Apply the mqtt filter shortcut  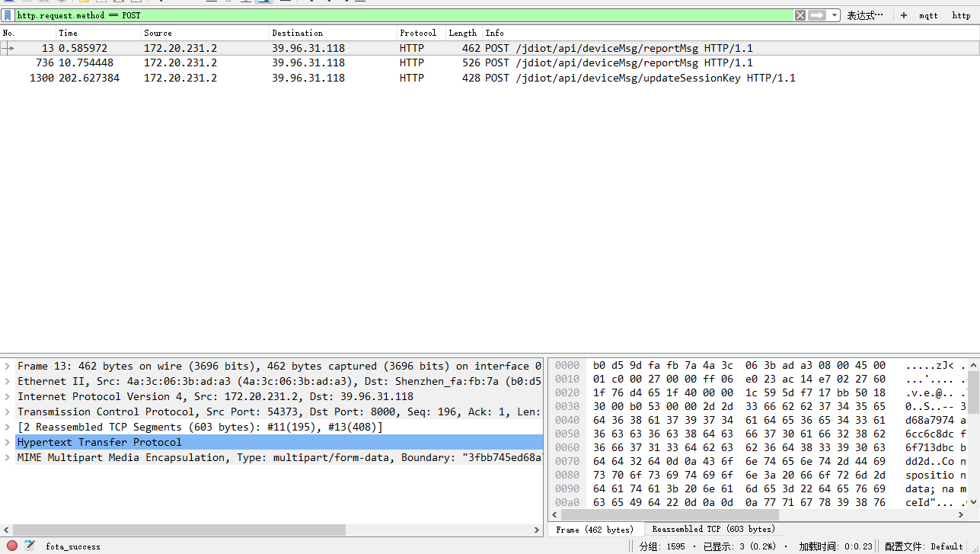pos(928,15)
